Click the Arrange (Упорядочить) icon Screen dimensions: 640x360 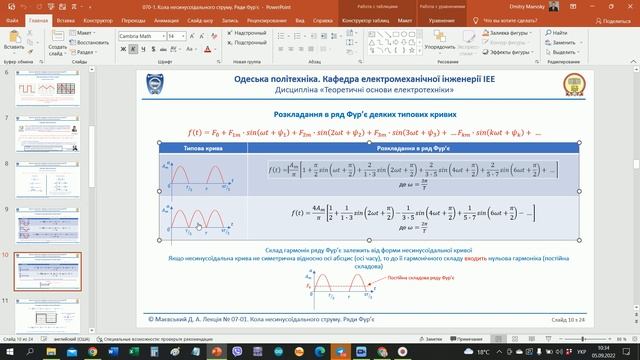440,37
